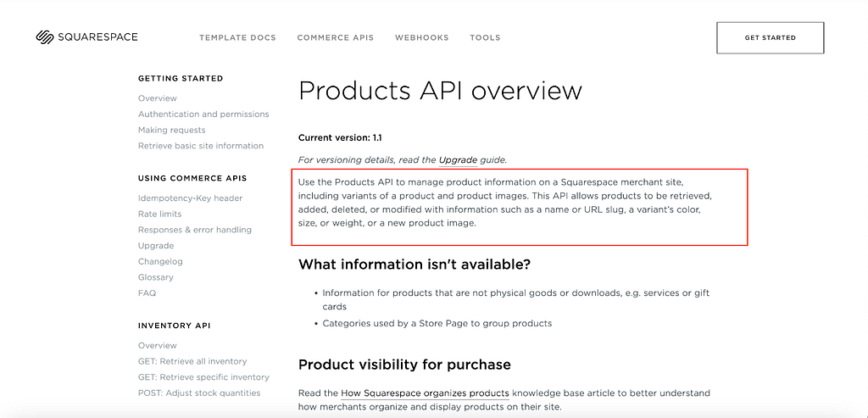Open Responses & error handling page
This screenshot has width=868, height=418.
[x=195, y=230]
